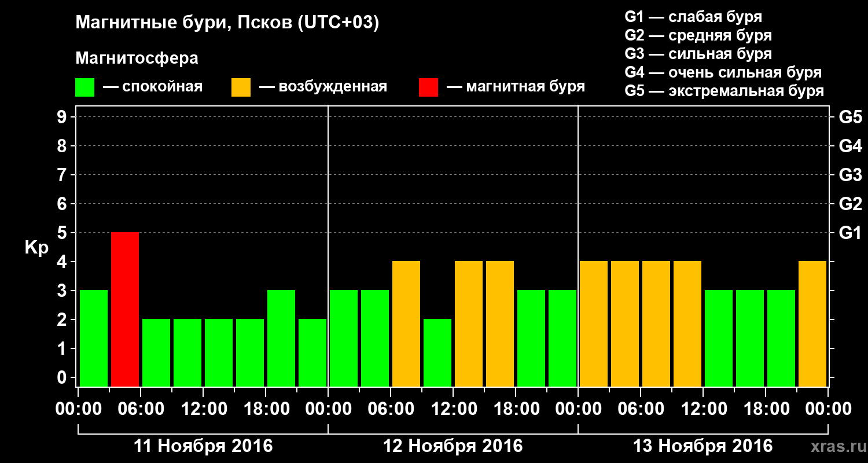Click the orange 'возбужденная' legend swatch
The height and width of the screenshot is (463, 868).
point(241,87)
